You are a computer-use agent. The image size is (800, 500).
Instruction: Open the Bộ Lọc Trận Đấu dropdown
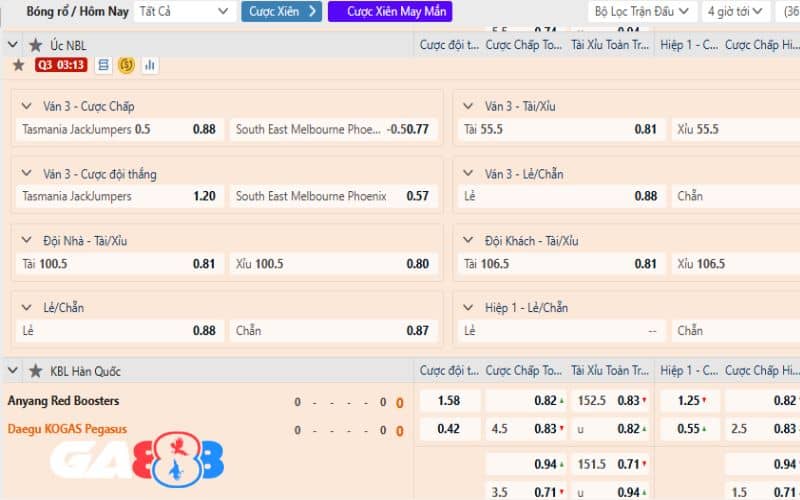(642, 11)
